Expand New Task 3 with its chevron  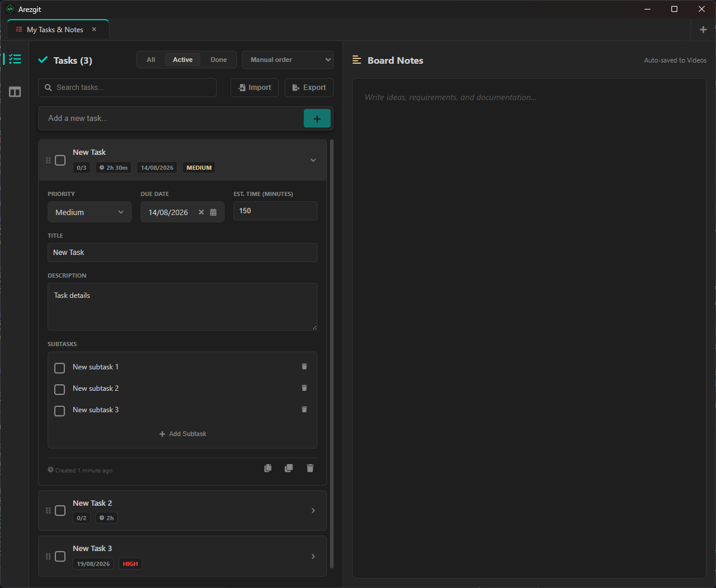pos(313,556)
